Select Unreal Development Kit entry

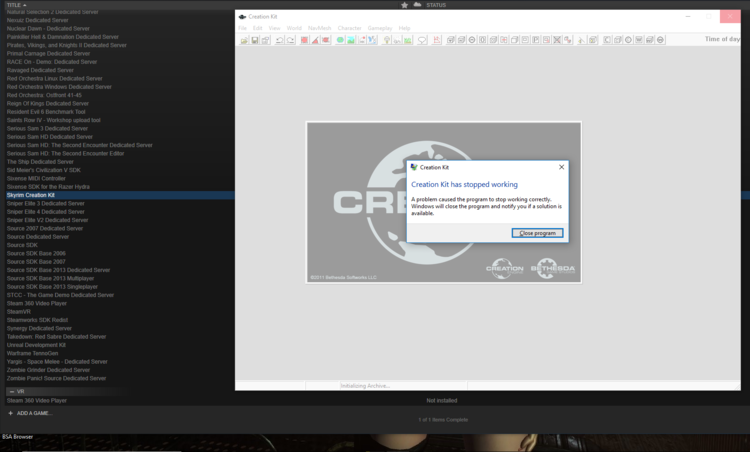(x=36, y=345)
